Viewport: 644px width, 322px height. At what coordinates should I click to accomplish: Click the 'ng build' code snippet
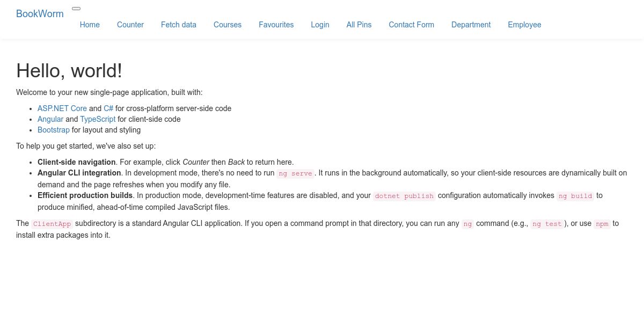tap(575, 196)
